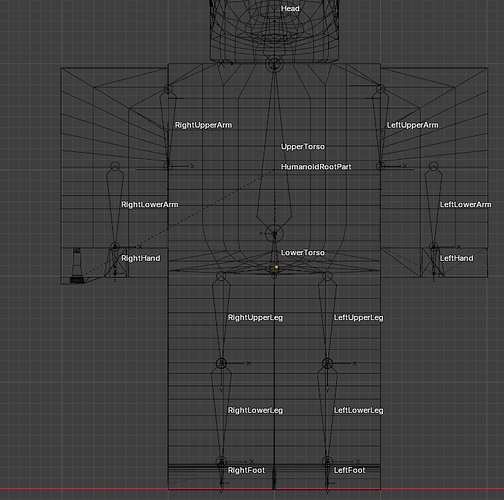504x500 pixels.
Task: Pick the LeftUpperLeg bone label
Action: click(358, 318)
